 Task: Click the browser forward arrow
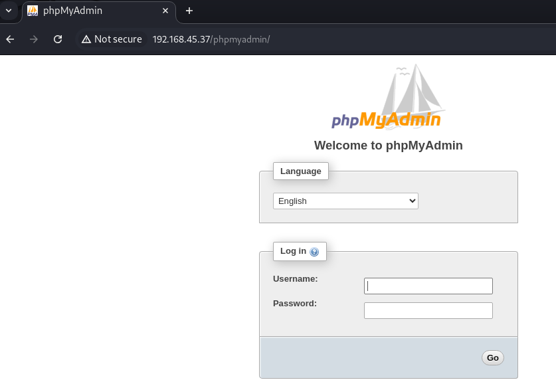coord(34,39)
